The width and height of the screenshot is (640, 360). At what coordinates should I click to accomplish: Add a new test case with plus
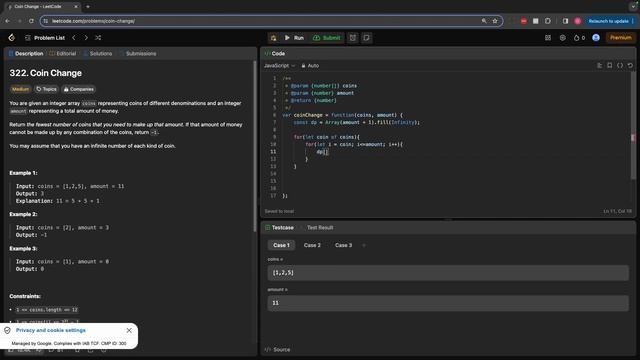(x=364, y=245)
